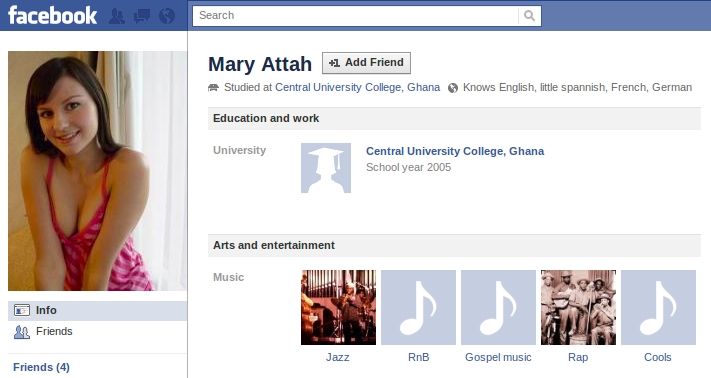The height and width of the screenshot is (378, 711).
Task: Open the Rap music thumbnail
Action: [578, 307]
